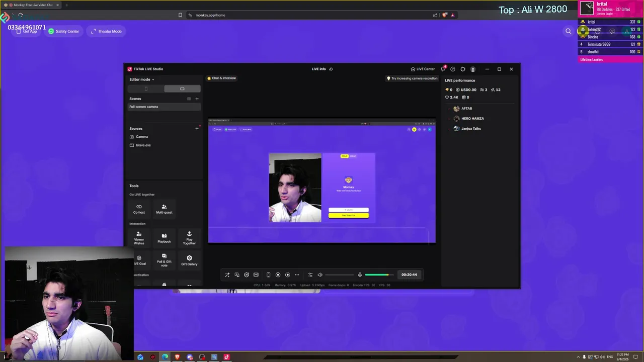Click Try increasing camera resolution tip
The image size is (644, 362).
(x=412, y=78)
